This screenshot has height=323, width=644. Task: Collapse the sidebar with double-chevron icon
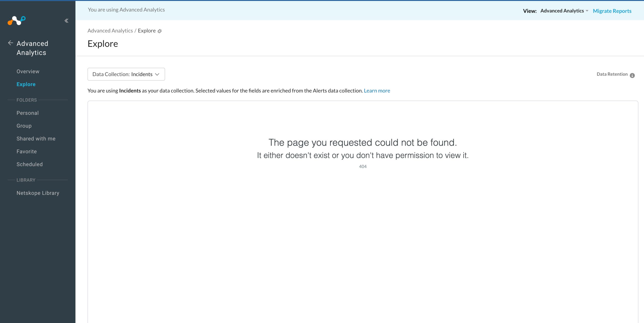pos(66,21)
